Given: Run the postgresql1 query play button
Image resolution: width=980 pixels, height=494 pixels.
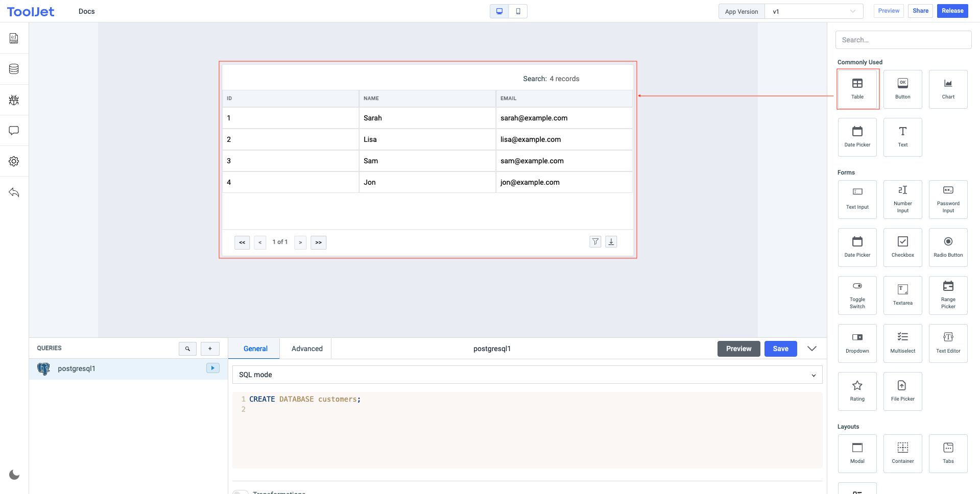Looking at the screenshot, I should (x=212, y=368).
